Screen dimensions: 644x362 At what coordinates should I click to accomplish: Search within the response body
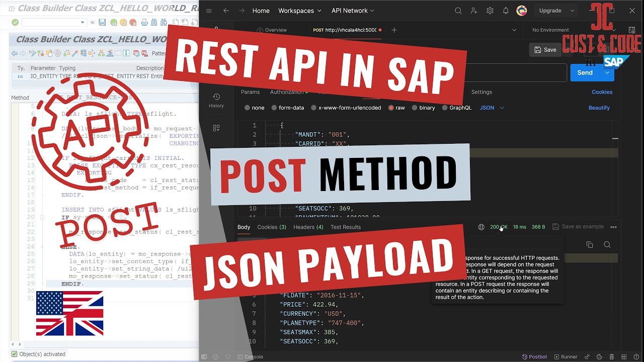(x=607, y=245)
